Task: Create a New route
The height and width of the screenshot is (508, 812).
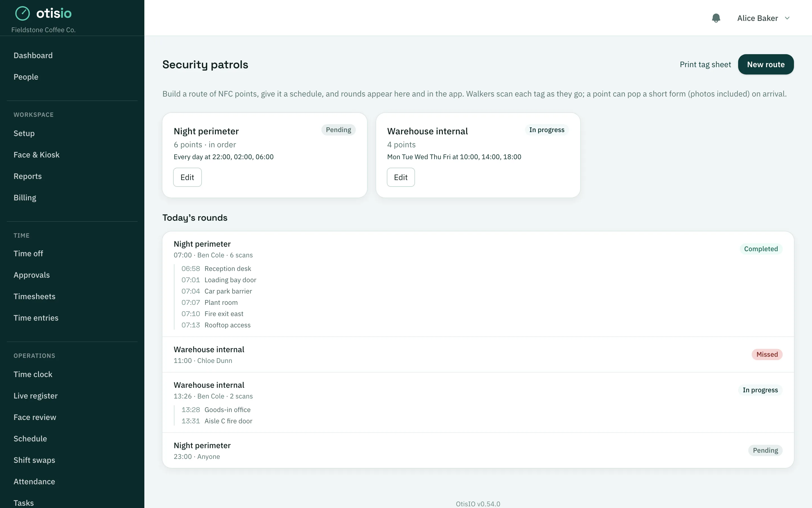Action: coord(766,65)
